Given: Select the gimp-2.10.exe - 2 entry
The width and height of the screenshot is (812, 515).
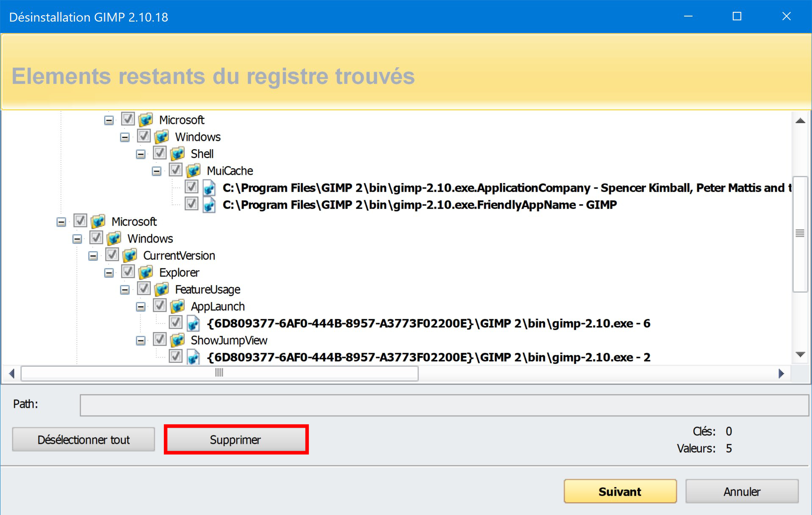Looking at the screenshot, I should click(428, 357).
